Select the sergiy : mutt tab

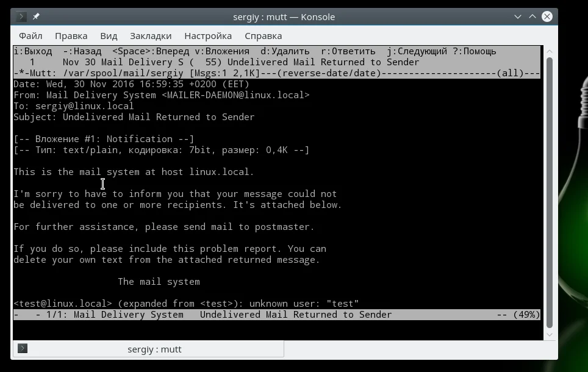coord(149,349)
